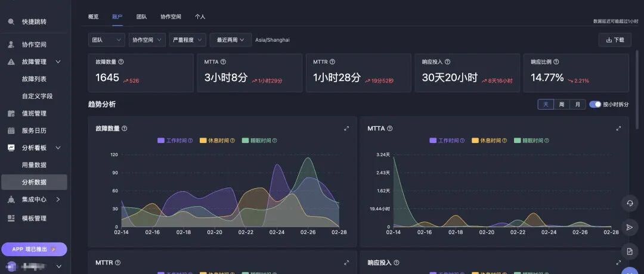Toggle 休息时间 legend in MTTA chart

point(489,141)
